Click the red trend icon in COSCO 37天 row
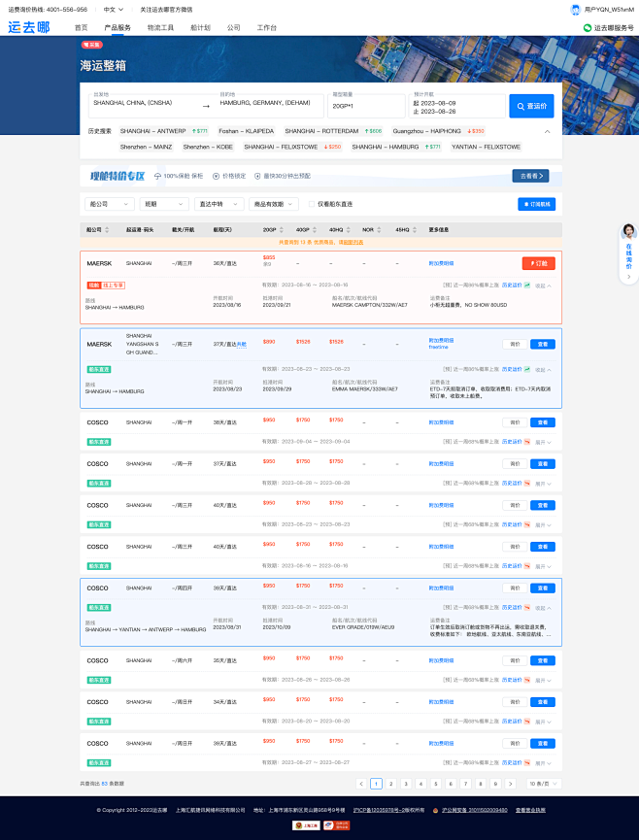 527,484
